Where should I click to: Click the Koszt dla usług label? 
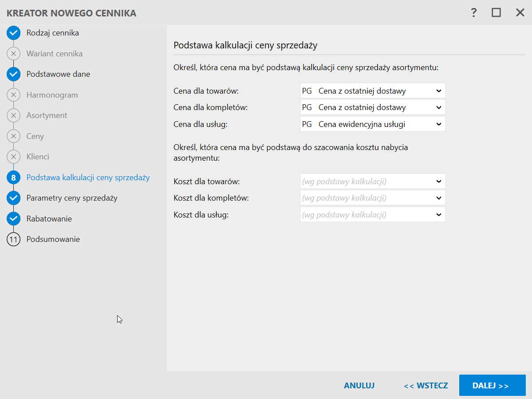[201, 215]
